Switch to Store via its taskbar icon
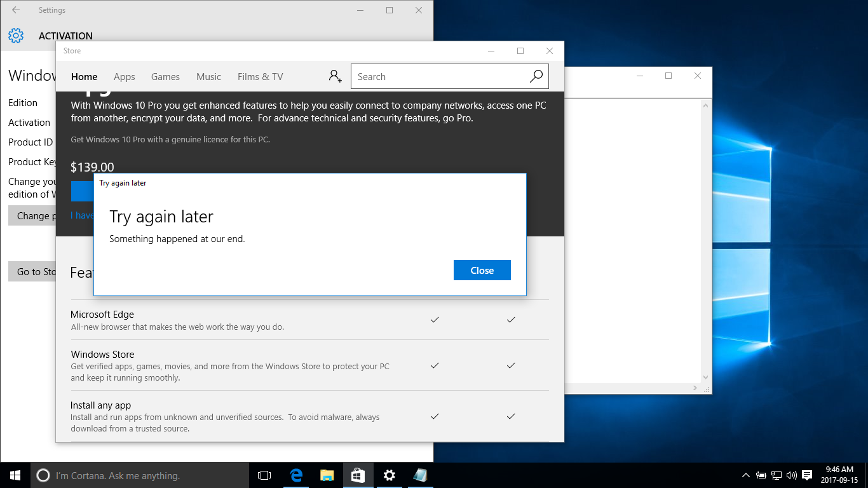Viewport: 868px width, 488px height. [358, 475]
